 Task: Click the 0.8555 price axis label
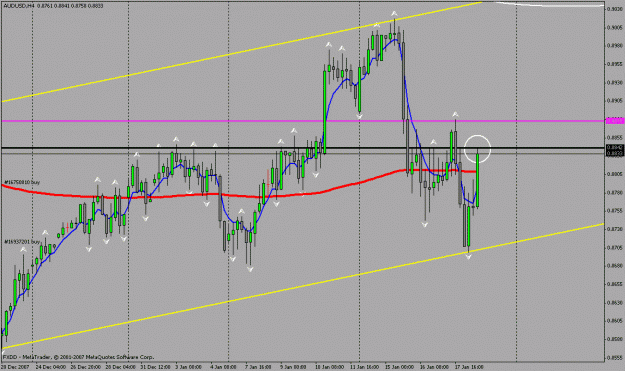click(615, 357)
